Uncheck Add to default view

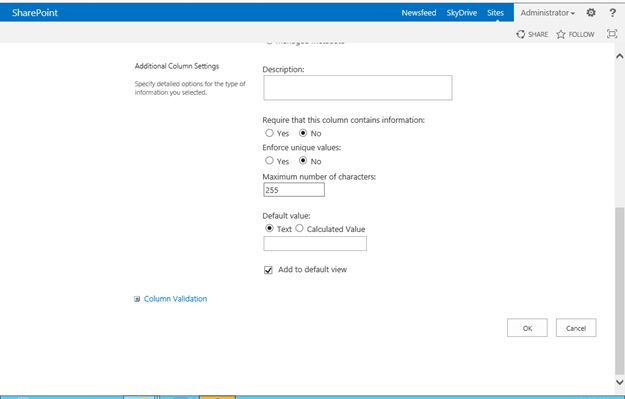tap(268, 270)
